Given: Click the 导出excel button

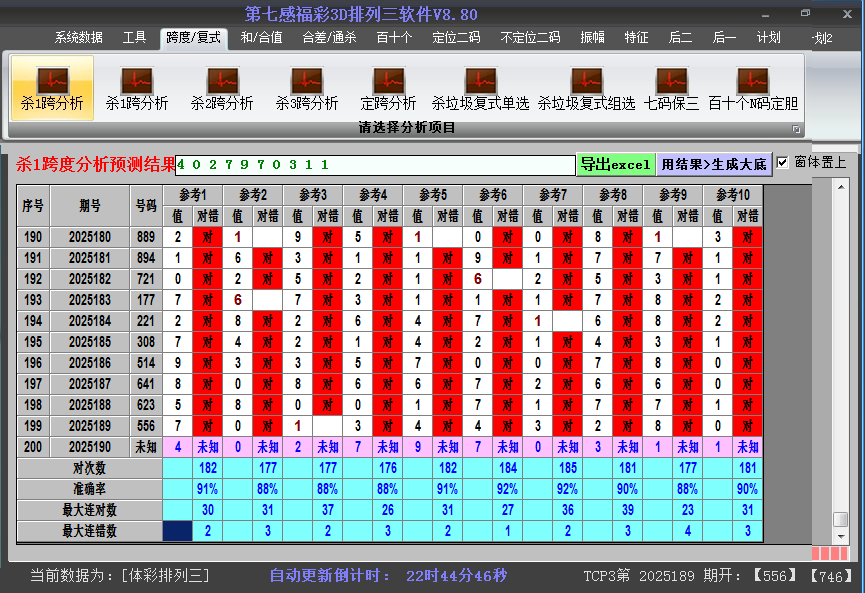Looking at the screenshot, I should click(616, 164).
